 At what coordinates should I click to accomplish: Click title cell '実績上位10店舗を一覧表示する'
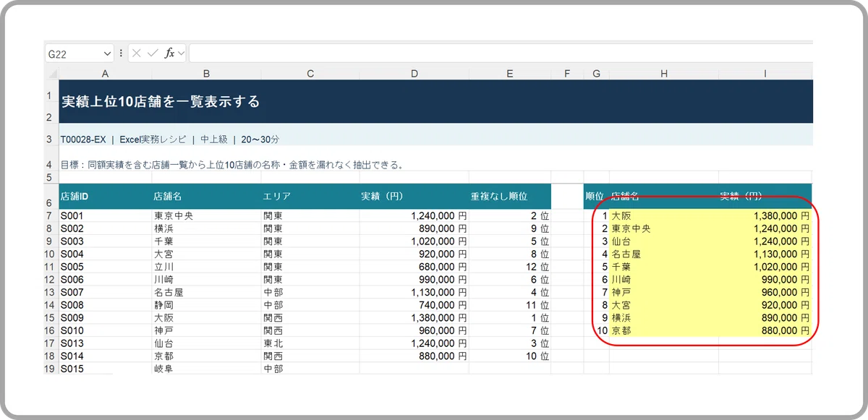tap(160, 102)
